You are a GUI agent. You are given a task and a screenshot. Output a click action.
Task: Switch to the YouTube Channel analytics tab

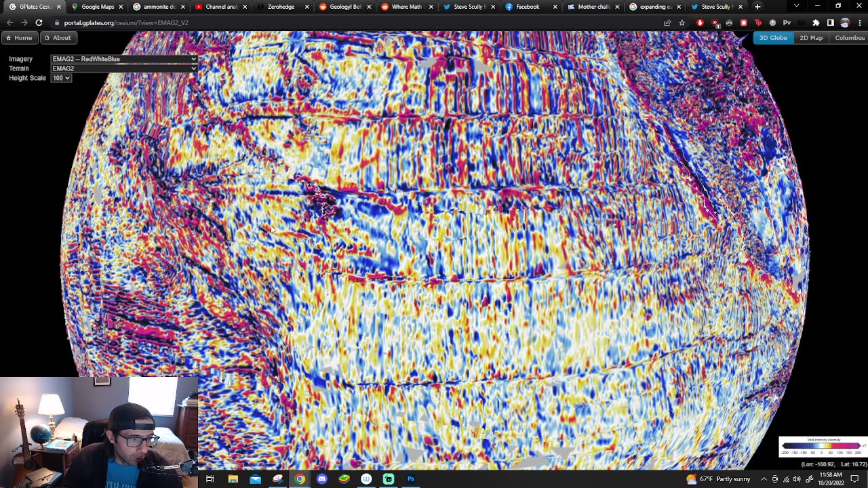pyautogui.click(x=221, y=7)
